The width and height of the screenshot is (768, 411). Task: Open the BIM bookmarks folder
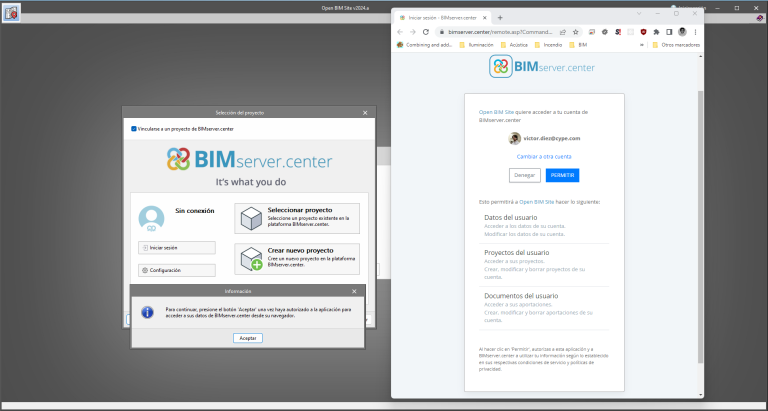[578, 45]
